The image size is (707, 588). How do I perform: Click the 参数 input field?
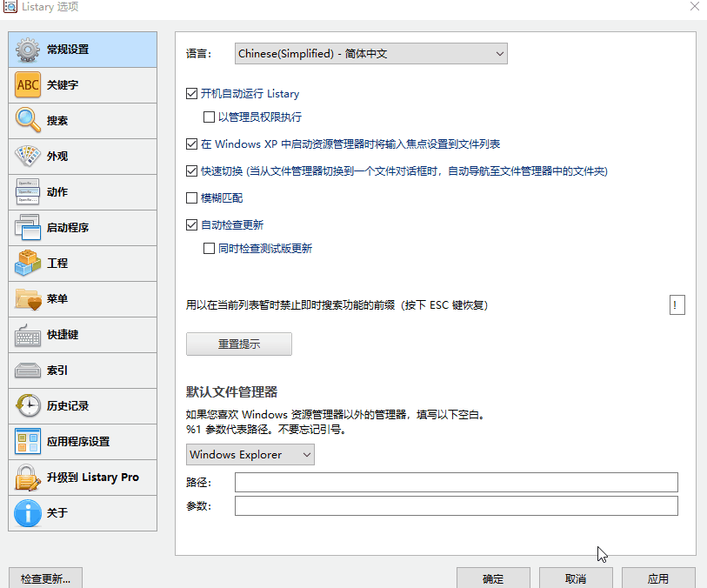click(457, 506)
